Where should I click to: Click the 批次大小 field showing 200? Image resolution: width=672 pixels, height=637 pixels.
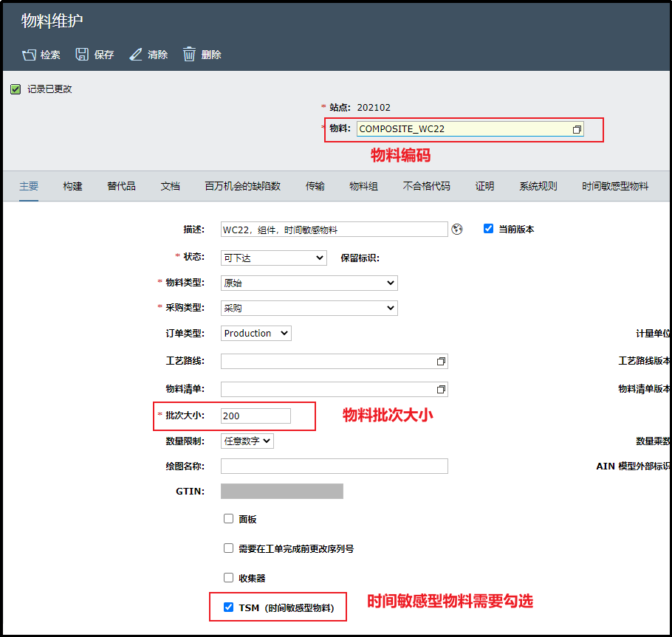pyautogui.click(x=256, y=416)
